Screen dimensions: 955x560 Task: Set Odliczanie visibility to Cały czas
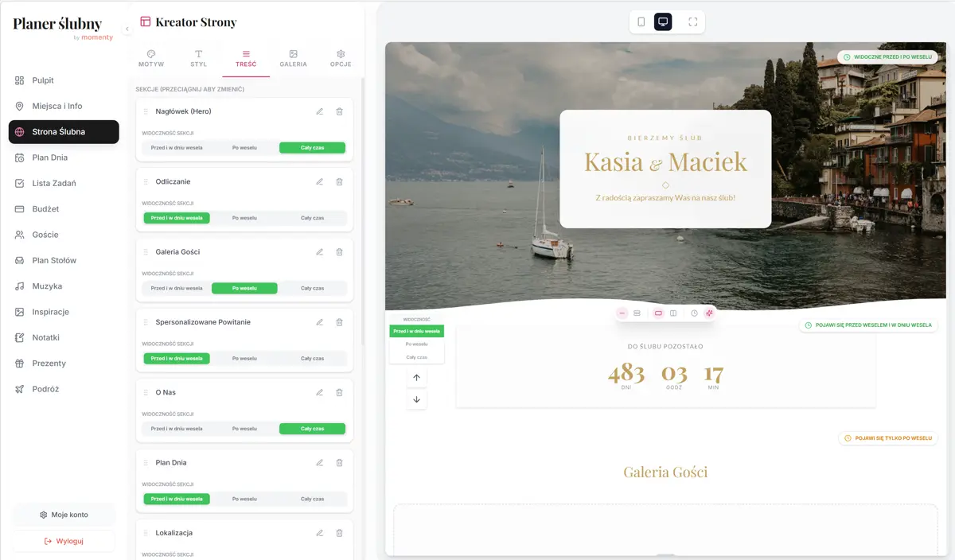tap(312, 218)
